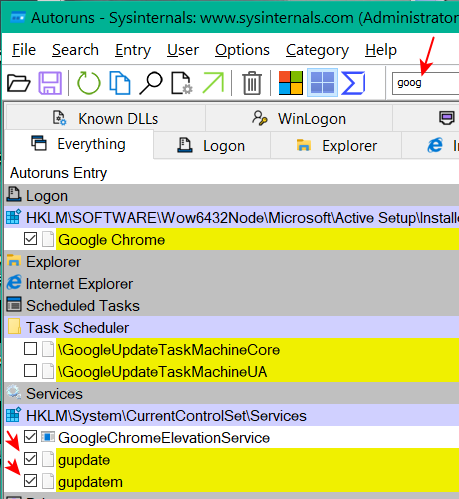The image size is (459, 499).
Task: Click the Open file folder toolbar icon
Action: pyautogui.click(x=19, y=83)
